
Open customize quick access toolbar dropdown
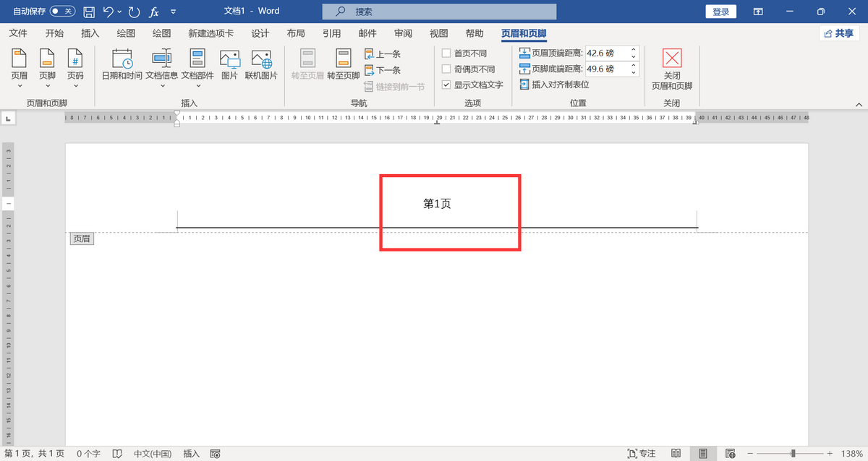pos(174,12)
